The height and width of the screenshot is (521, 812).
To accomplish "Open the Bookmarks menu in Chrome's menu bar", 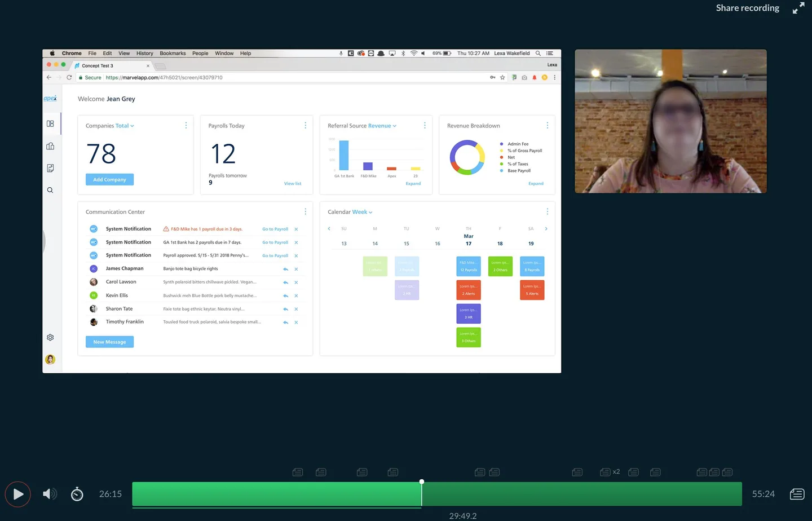I will [173, 53].
